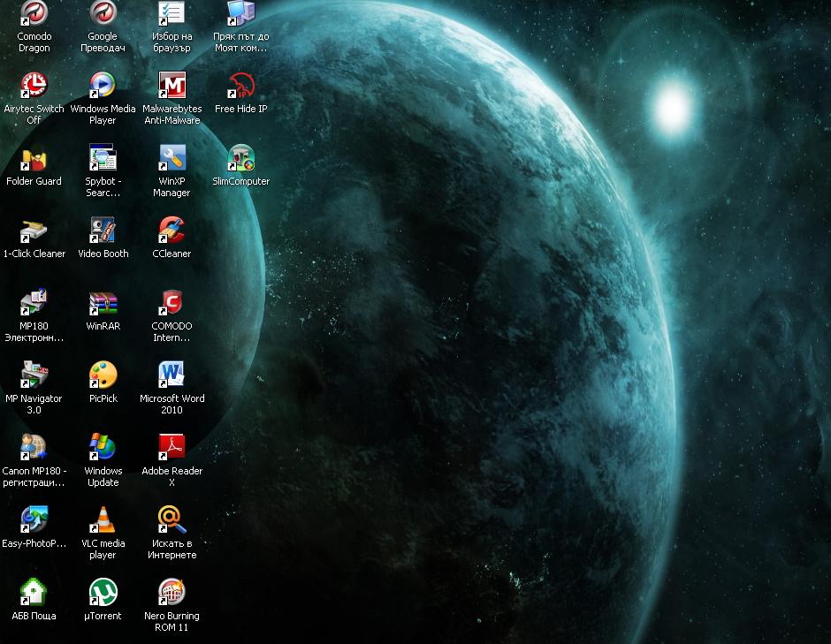Image resolution: width=831 pixels, height=644 pixels.
Task: Select the Windows Update shortcut
Action: pyautogui.click(x=103, y=448)
